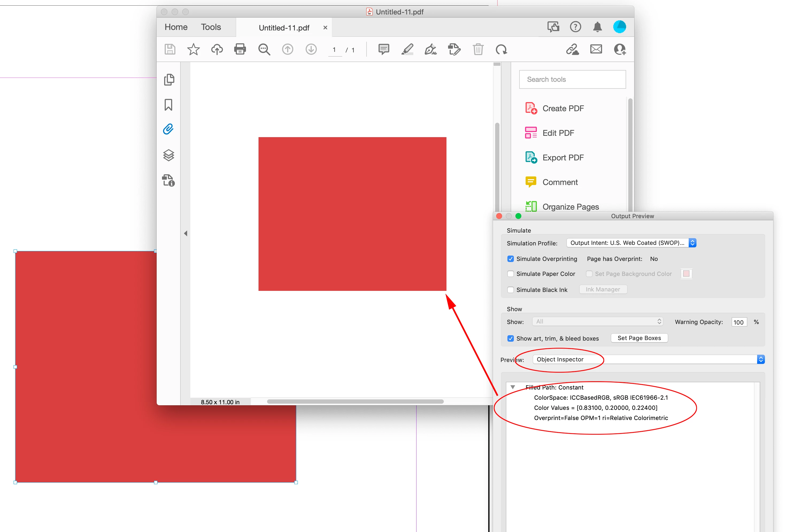The width and height of the screenshot is (786, 532).
Task: Disable Simulate Overprinting checkbox
Action: point(510,259)
